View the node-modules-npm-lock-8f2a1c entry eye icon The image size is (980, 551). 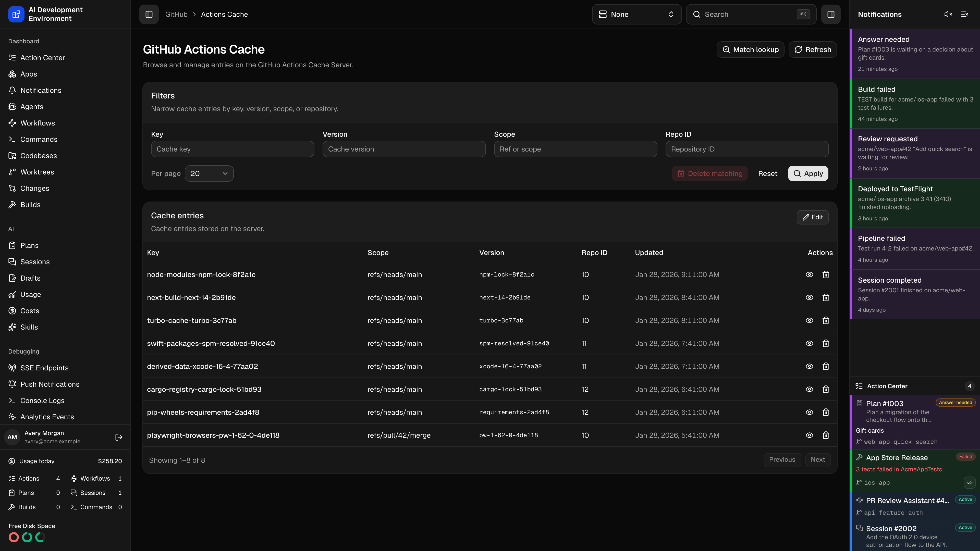click(x=809, y=274)
